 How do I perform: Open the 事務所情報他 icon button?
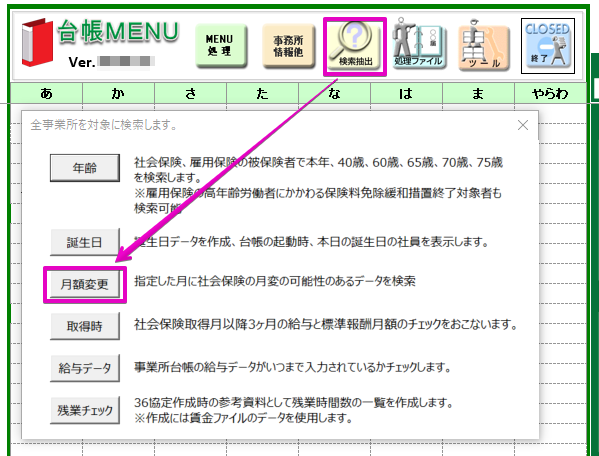coord(288,46)
